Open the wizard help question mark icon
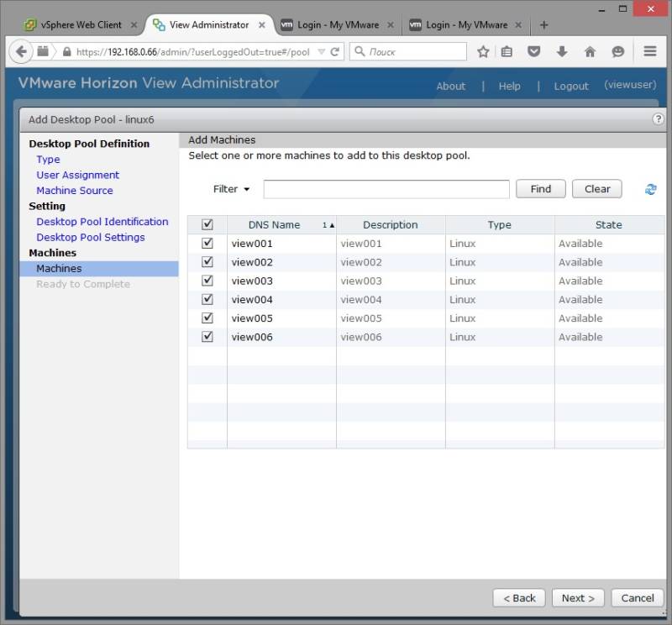This screenshot has height=625, width=672. [658, 118]
